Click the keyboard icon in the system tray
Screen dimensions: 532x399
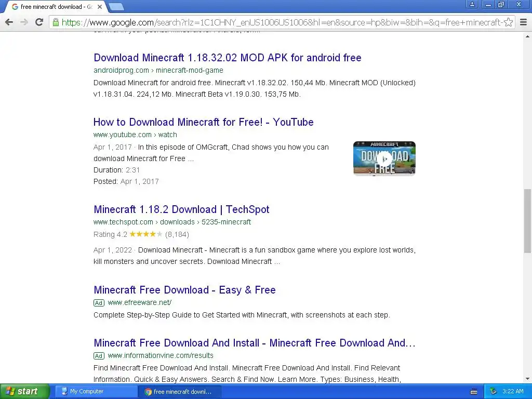[474, 392]
